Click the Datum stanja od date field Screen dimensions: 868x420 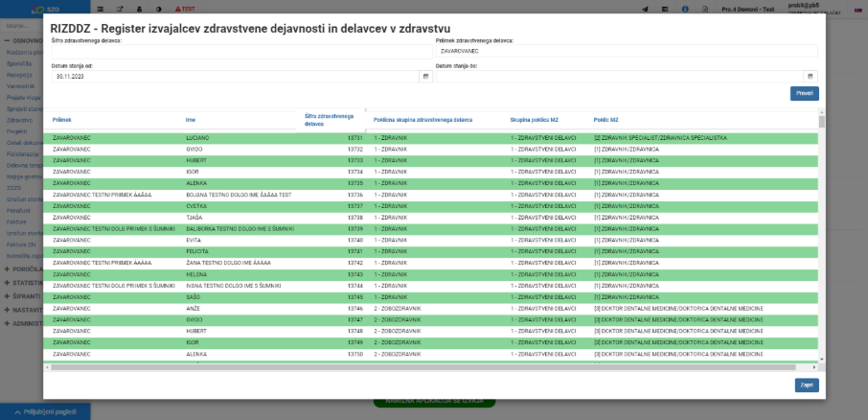pos(236,77)
